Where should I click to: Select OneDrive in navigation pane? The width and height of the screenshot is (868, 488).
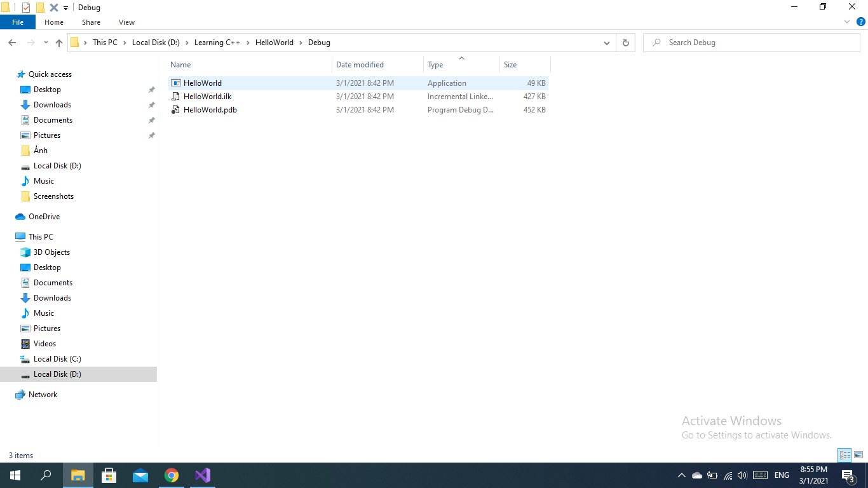(44, 217)
